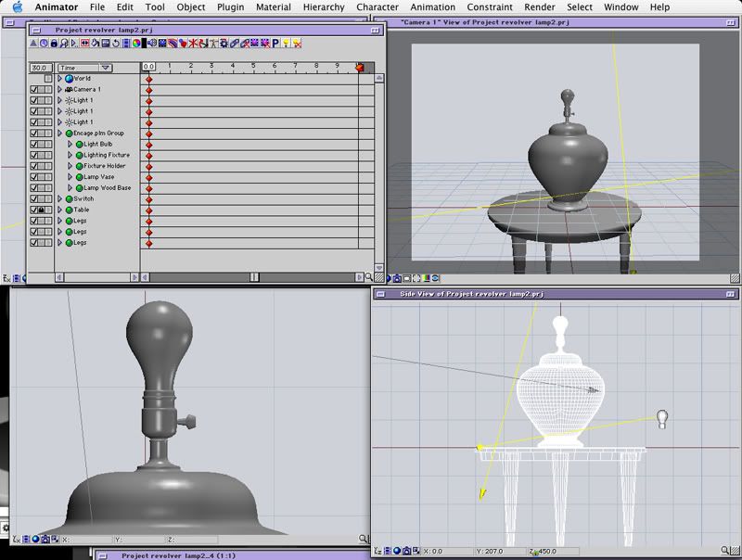Viewport: 742px width, 560px height.
Task: Click the light bulb icon in toolbar
Action: pyautogui.click(x=286, y=43)
